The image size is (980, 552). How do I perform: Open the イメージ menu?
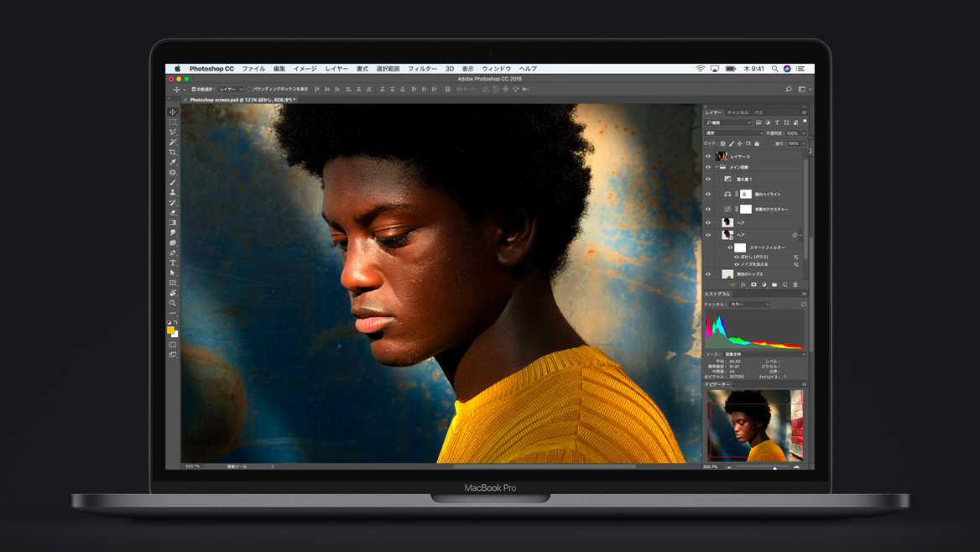click(305, 69)
